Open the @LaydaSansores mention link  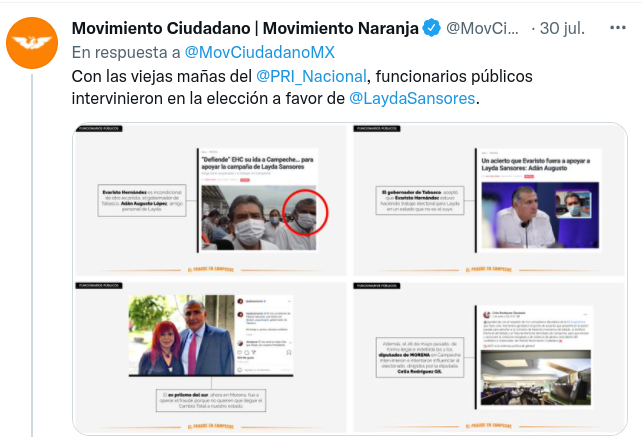click(412, 98)
